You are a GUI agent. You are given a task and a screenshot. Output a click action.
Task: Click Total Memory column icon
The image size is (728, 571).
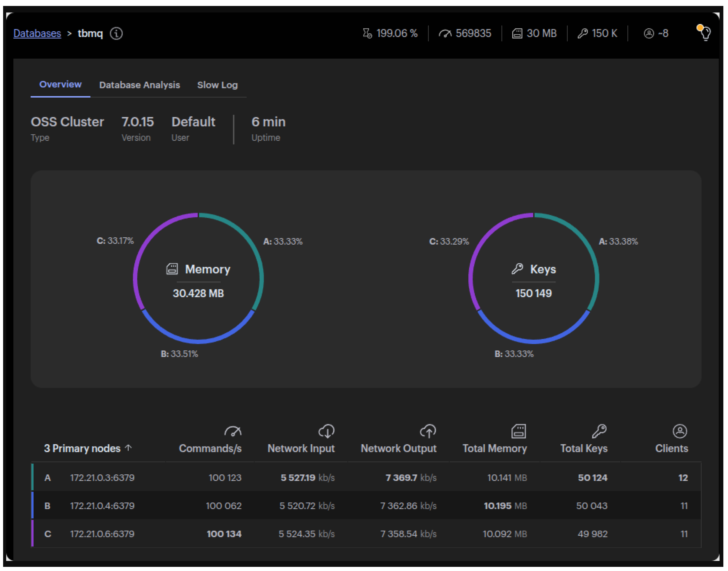[x=518, y=431]
